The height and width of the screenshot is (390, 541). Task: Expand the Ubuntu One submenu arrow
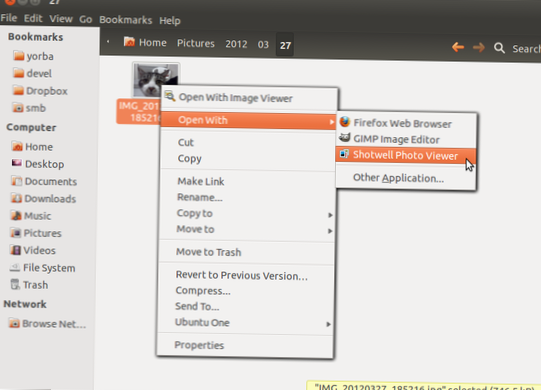328,324
